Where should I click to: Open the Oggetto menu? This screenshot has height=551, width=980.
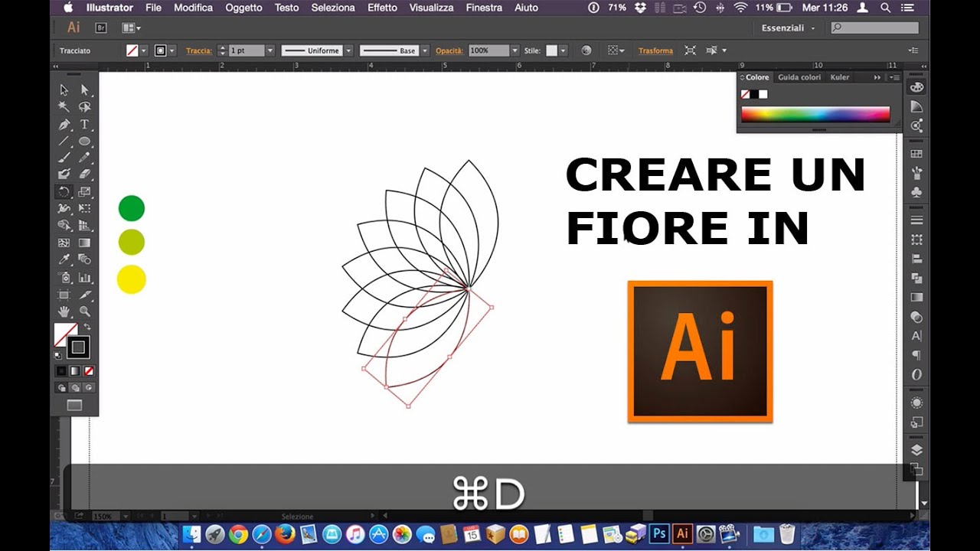tap(243, 8)
